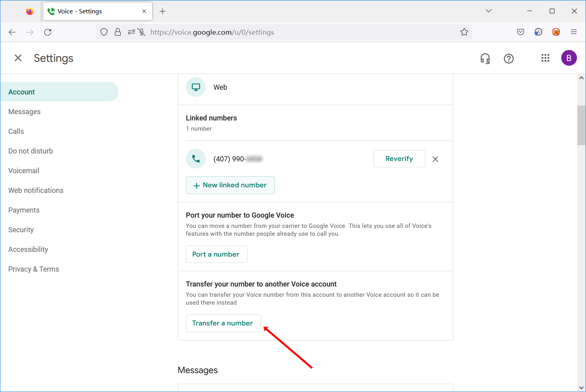Add a New linked number
Screen dimensions: 586x392
tap(230, 185)
